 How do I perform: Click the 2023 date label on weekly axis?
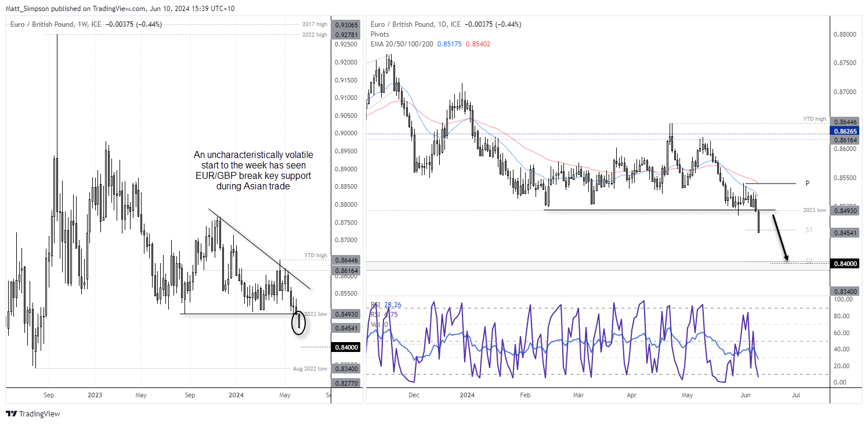click(95, 394)
